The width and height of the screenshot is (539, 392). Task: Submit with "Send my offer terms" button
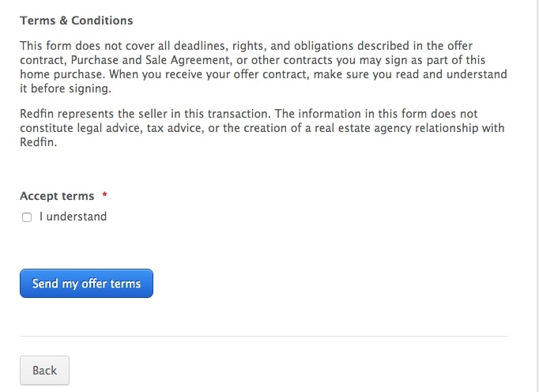(x=86, y=284)
